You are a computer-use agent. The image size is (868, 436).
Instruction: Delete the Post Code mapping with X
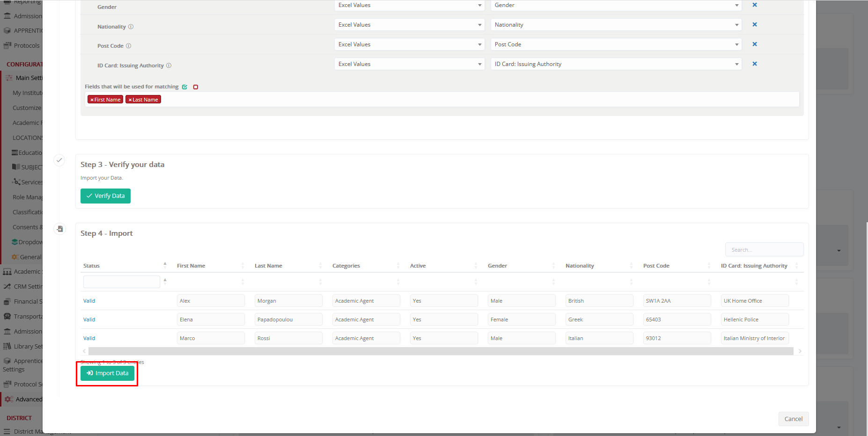coord(754,44)
